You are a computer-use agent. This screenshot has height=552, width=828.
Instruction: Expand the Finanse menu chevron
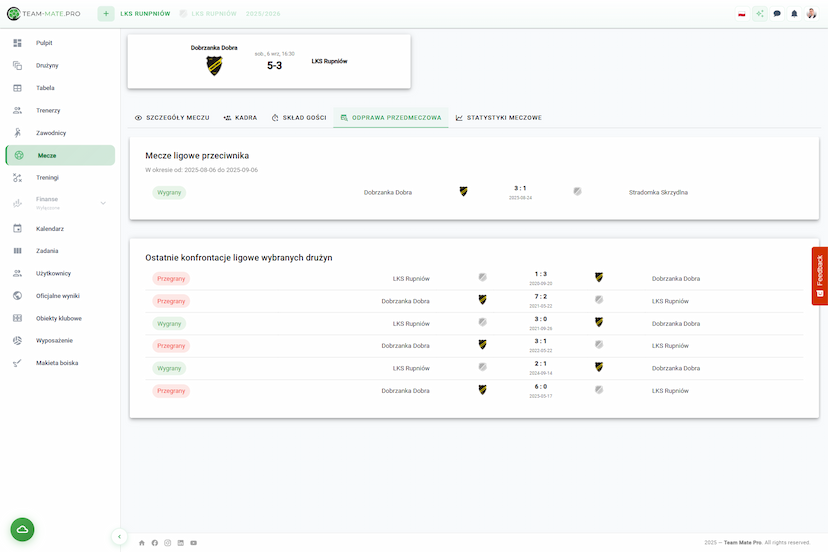point(103,203)
